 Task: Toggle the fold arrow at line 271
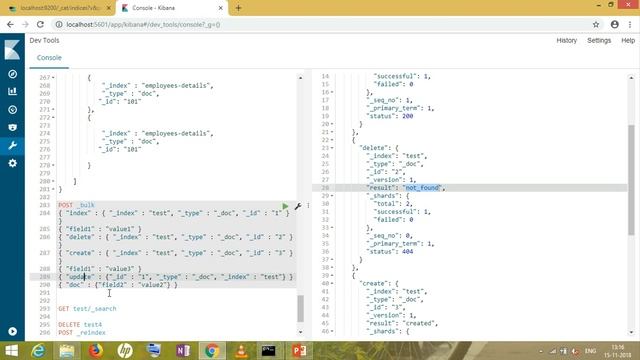pos(53,109)
